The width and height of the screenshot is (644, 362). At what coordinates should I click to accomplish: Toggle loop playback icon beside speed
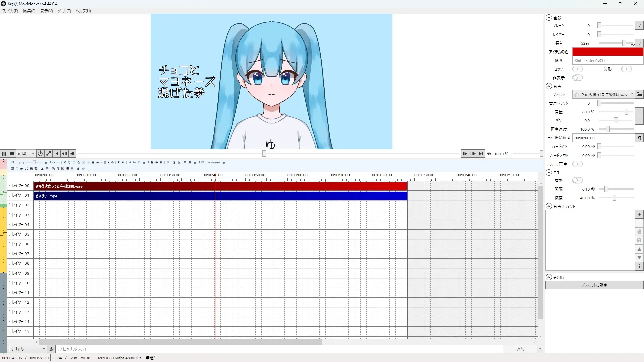[40, 154]
